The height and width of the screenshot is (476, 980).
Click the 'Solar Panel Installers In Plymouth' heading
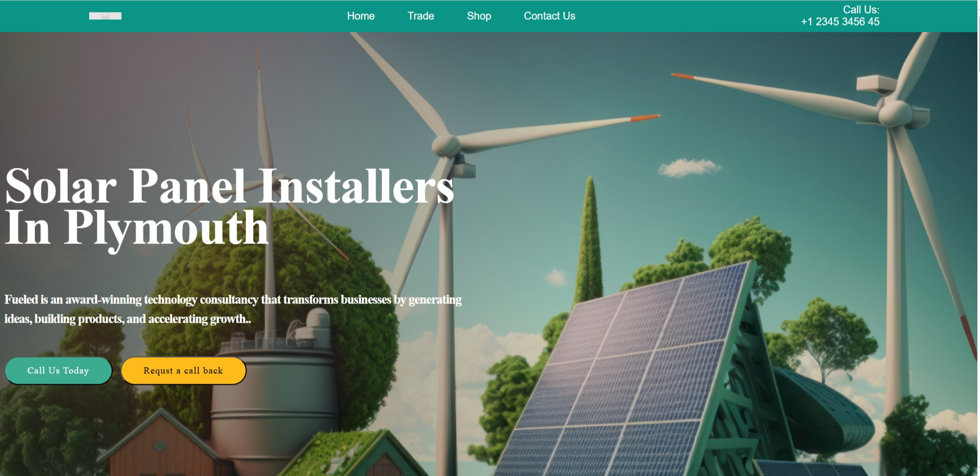coord(229,206)
